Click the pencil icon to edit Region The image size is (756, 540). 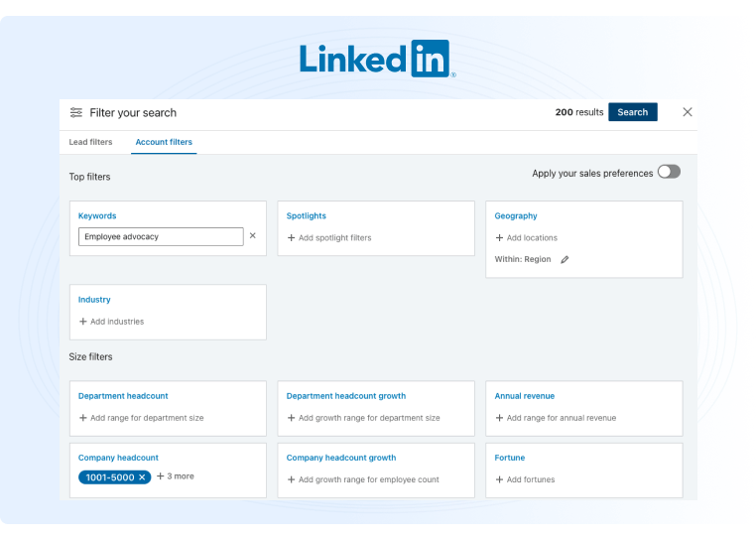(x=566, y=260)
